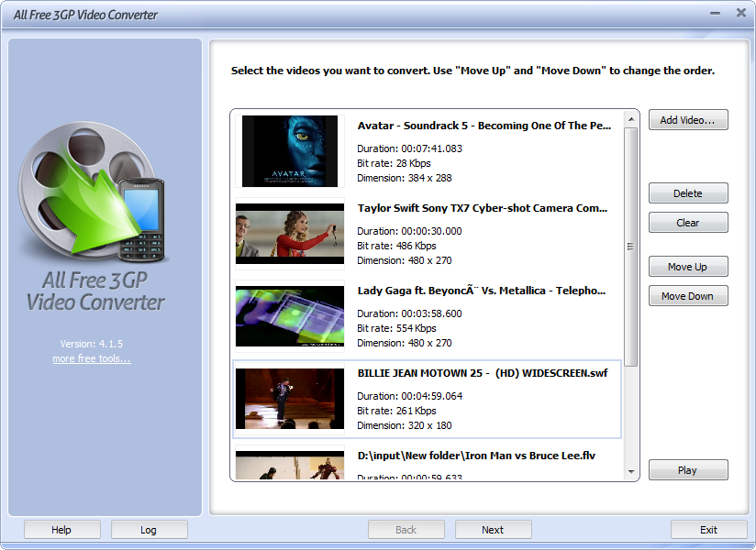Image resolution: width=756 pixels, height=550 pixels.
Task: Minimize the window using title bar button
Action: click(x=715, y=13)
